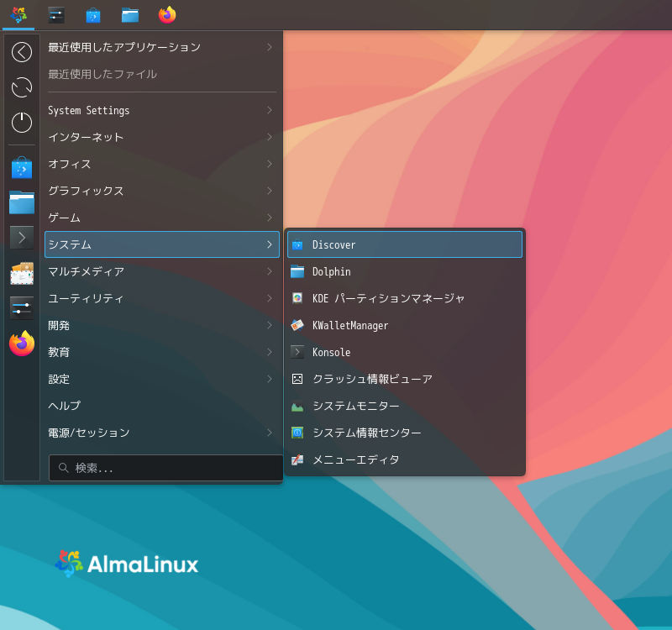Screen dimensions: 672x630
Task: Open the KMail icon in the favorites sidebar
Action: coord(21,273)
